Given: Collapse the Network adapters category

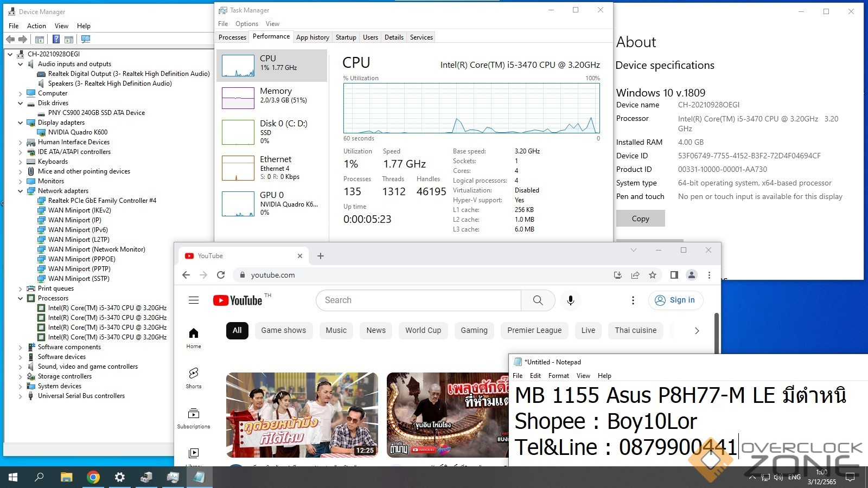Looking at the screenshot, I should [21, 191].
